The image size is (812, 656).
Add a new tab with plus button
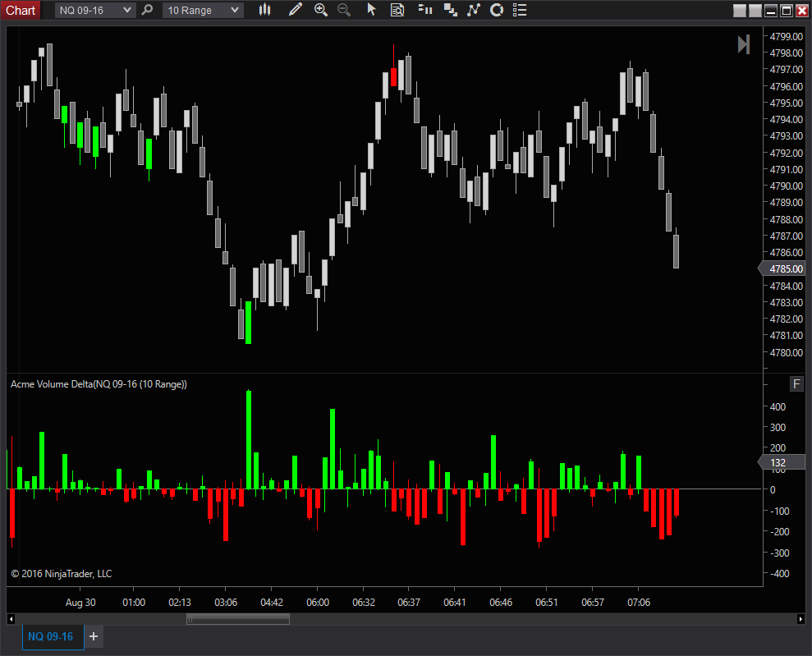[94, 636]
